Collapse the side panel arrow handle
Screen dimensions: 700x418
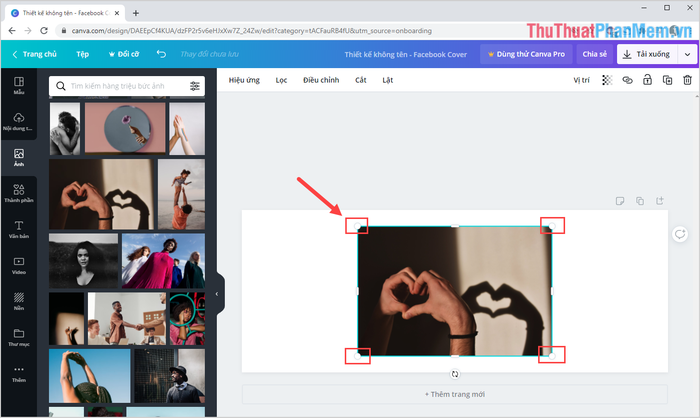pos(218,294)
